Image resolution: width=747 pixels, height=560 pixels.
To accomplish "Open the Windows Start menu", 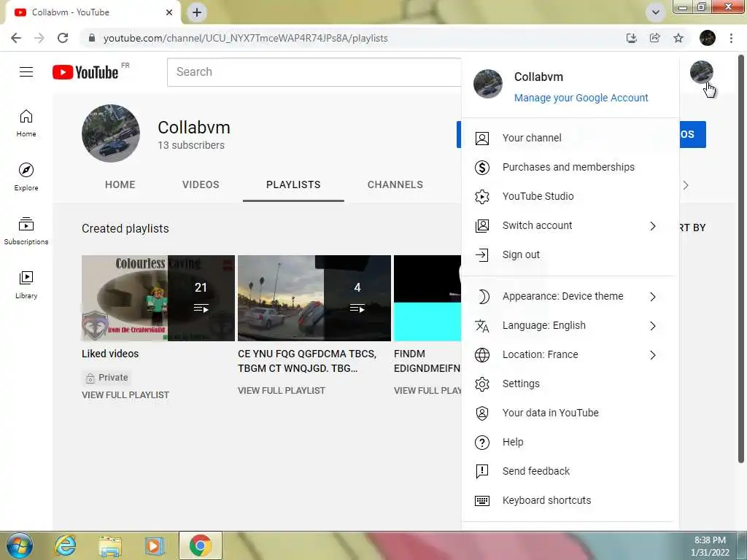I will (20, 545).
